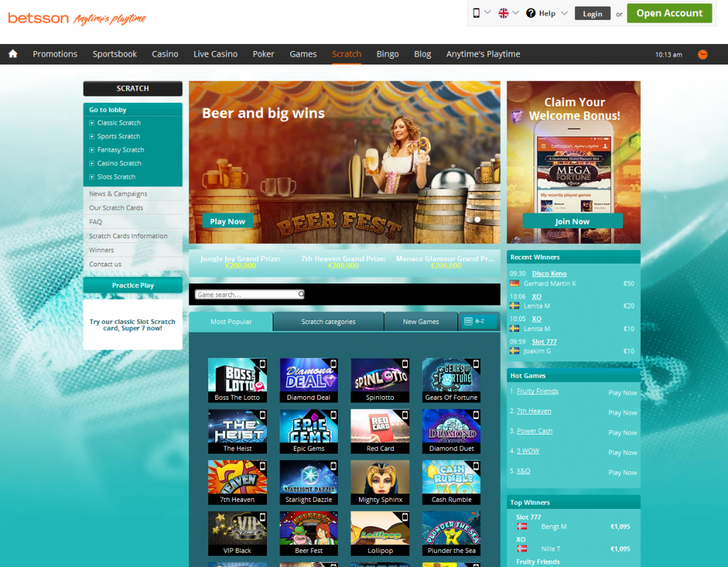Switch to the Scratch categories tab
This screenshot has width=728, height=567.
click(x=329, y=322)
